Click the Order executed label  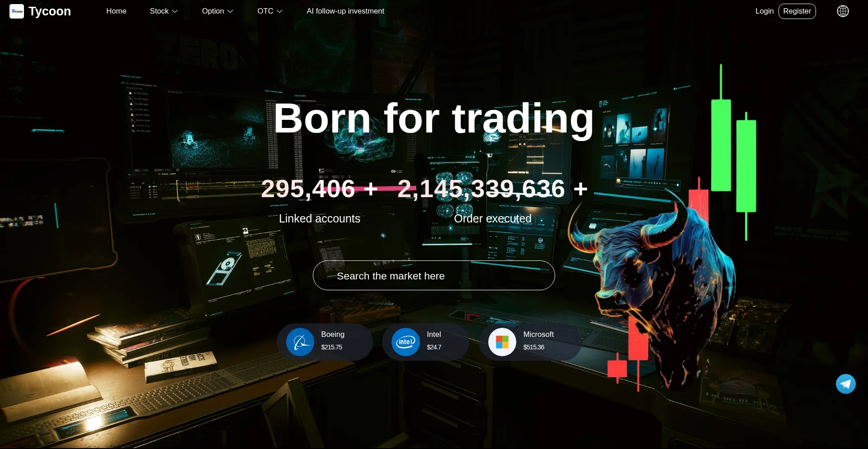click(493, 219)
